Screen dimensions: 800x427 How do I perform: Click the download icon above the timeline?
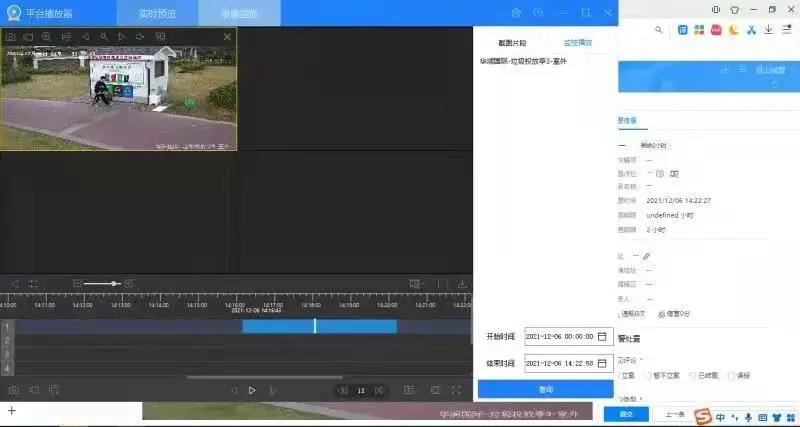click(462, 284)
